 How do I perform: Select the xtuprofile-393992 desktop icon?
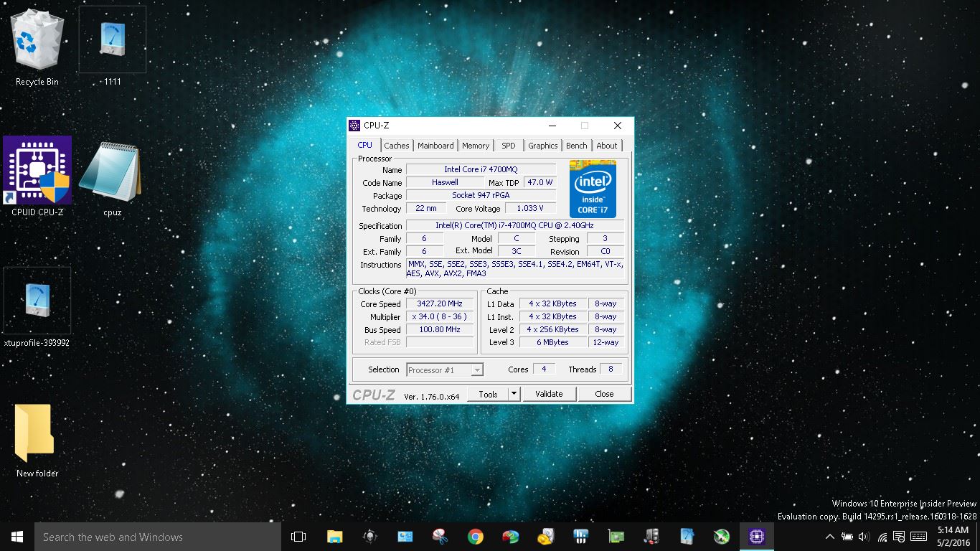[37, 307]
